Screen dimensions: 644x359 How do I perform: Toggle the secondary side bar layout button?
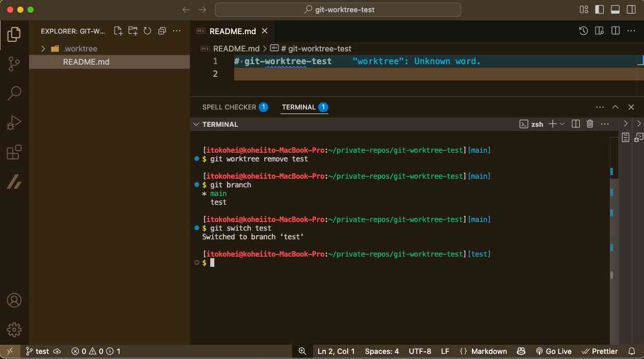[x=631, y=10]
